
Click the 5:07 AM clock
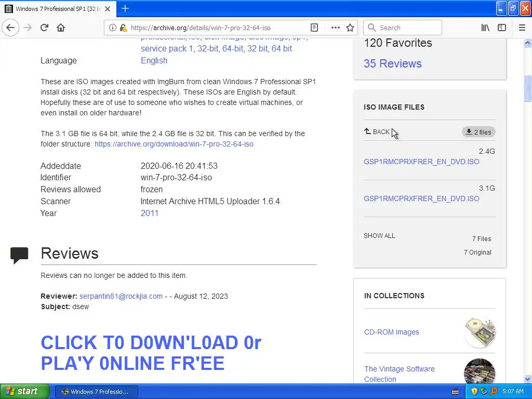coord(513,392)
